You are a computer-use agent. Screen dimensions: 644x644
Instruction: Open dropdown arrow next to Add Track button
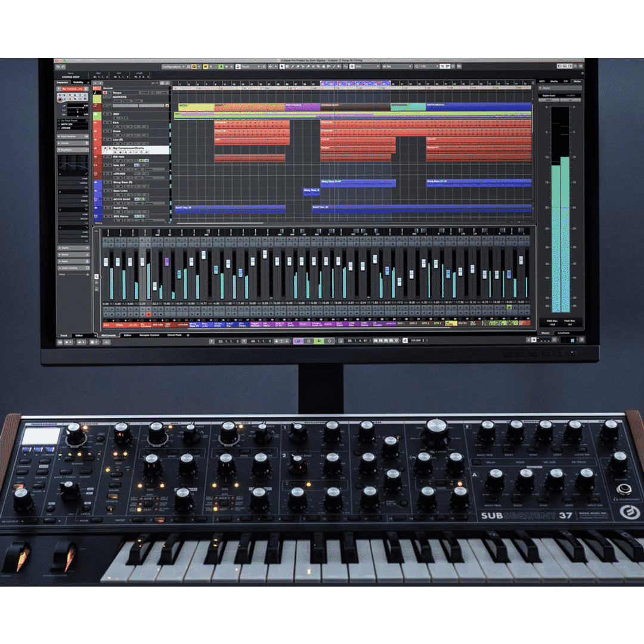pyautogui.click(x=100, y=83)
